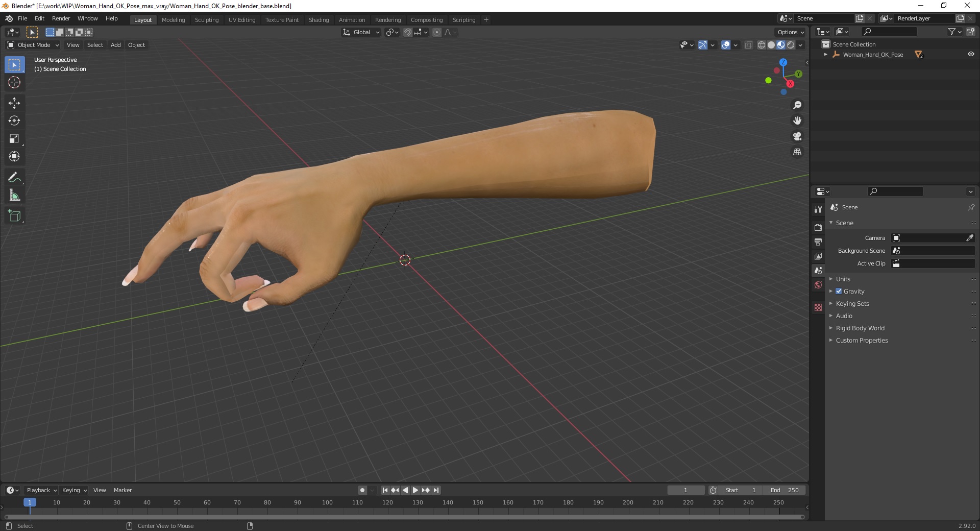This screenshot has width=980, height=531.
Task: Select the Rotate tool
Action: tap(14, 121)
